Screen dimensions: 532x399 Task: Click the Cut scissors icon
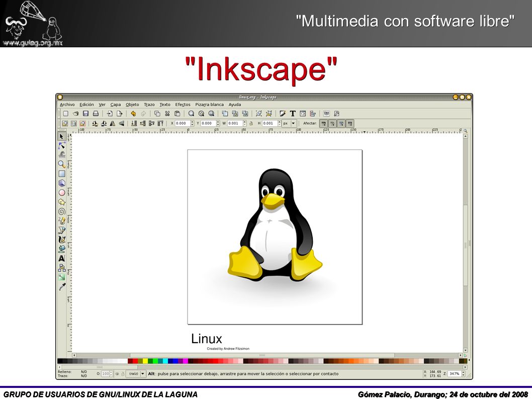pyautogui.click(x=167, y=113)
